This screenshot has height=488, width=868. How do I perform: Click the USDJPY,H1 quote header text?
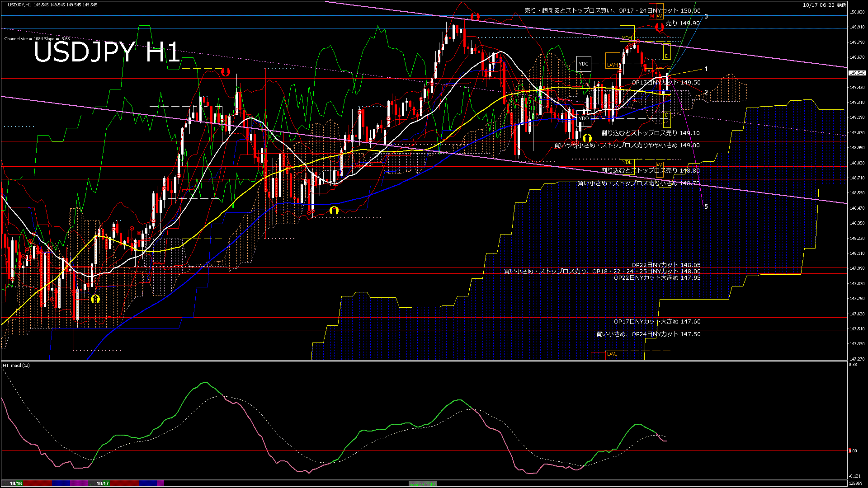pyautogui.click(x=52, y=5)
